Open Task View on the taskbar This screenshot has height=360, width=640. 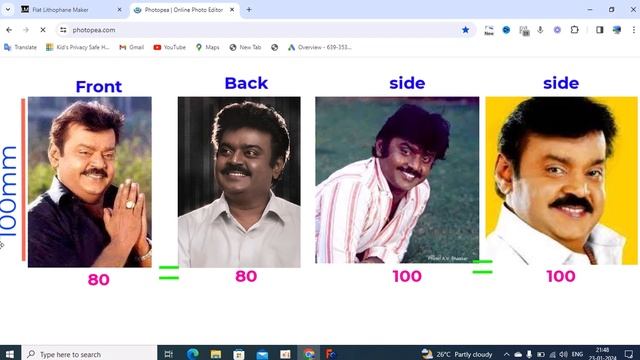[x=169, y=353]
